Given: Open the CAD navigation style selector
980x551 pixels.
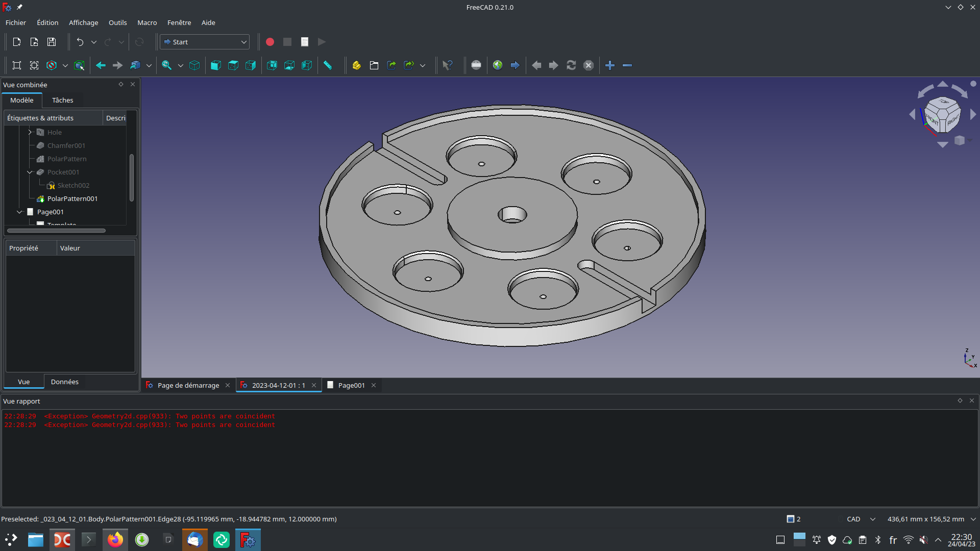Looking at the screenshot, I should pos(861,519).
